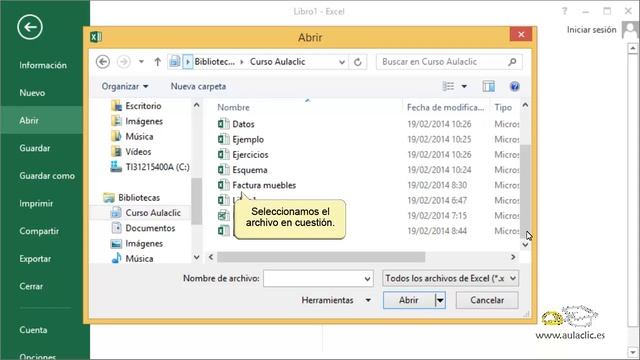Click the Cancelar button
640x360 pixels.
487,300
